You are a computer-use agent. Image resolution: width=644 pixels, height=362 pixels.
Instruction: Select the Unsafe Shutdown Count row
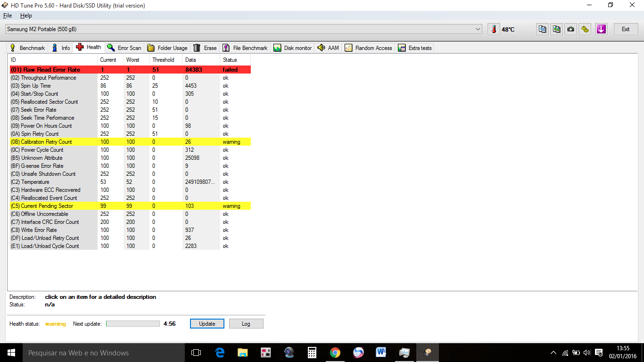pyautogui.click(x=130, y=174)
